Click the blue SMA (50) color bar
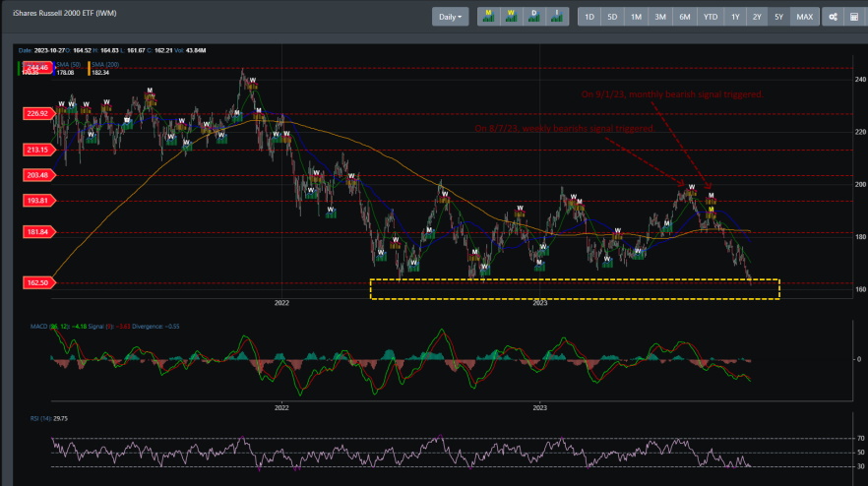 pyautogui.click(x=54, y=68)
